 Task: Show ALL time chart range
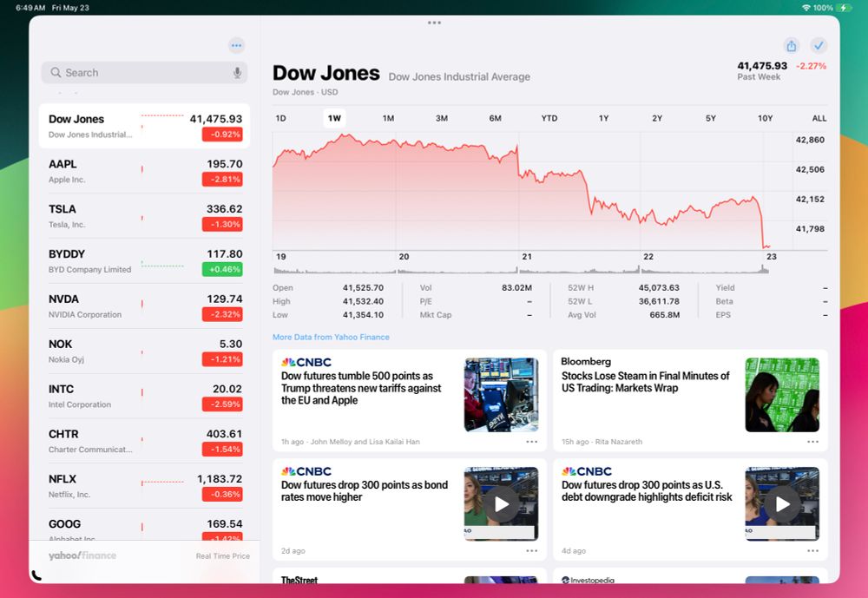[819, 118]
